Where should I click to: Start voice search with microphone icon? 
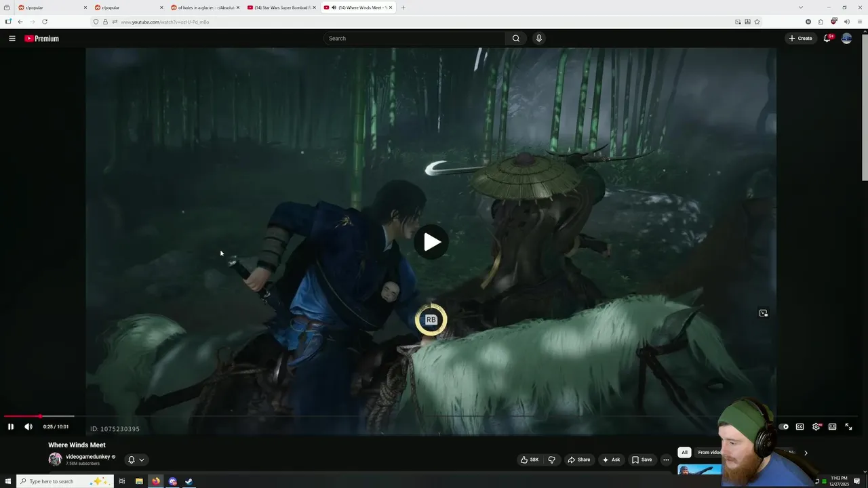[x=539, y=39]
